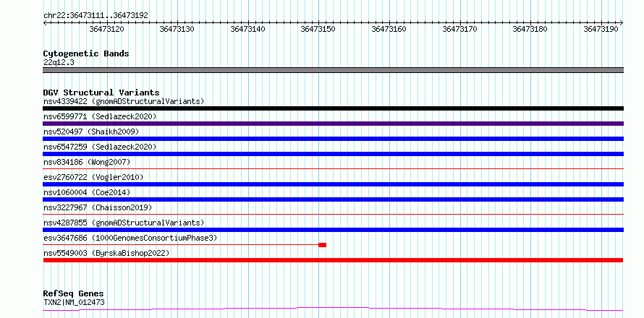This screenshot has width=644, height=318.
Task: Click ruler position 36473120
Action: pos(106,29)
